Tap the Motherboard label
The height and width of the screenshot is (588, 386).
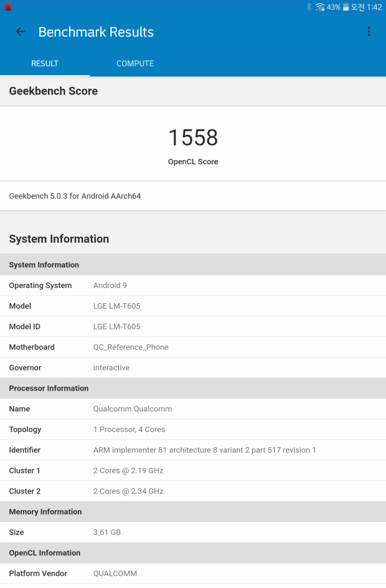pyautogui.click(x=32, y=347)
